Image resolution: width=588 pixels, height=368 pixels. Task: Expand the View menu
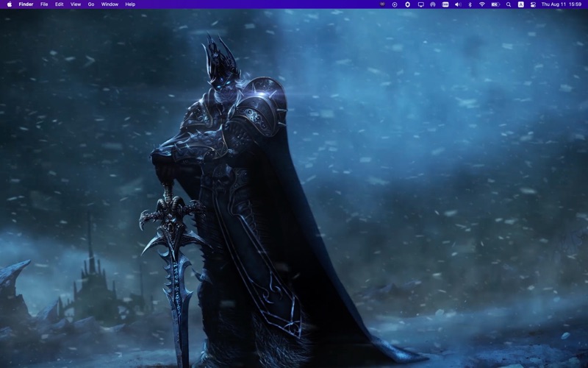[75, 4]
